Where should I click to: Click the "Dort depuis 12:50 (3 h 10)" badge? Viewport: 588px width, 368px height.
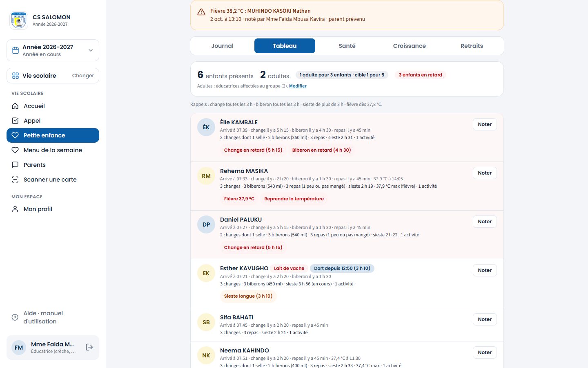[x=342, y=268]
